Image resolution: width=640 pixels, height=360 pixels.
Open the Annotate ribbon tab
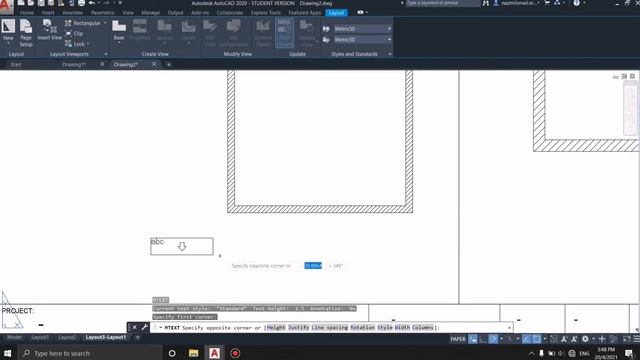click(x=72, y=13)
